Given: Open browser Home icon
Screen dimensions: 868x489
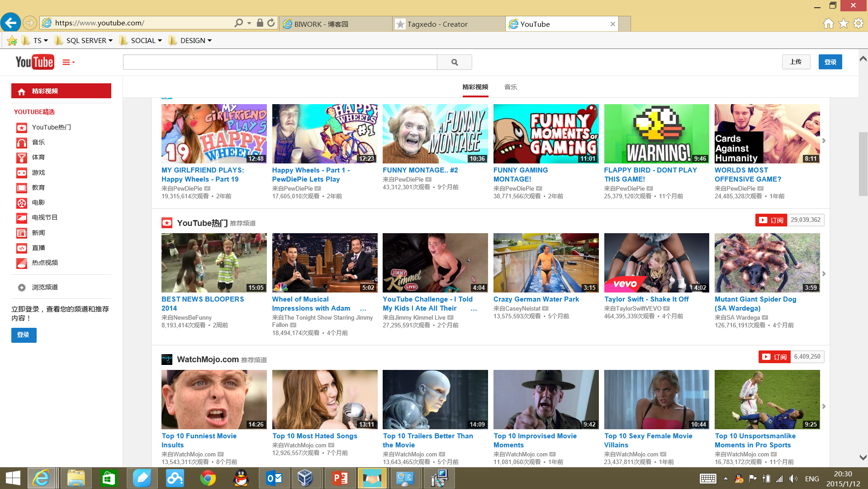Looking at the screenshot, I should point(828,23).
